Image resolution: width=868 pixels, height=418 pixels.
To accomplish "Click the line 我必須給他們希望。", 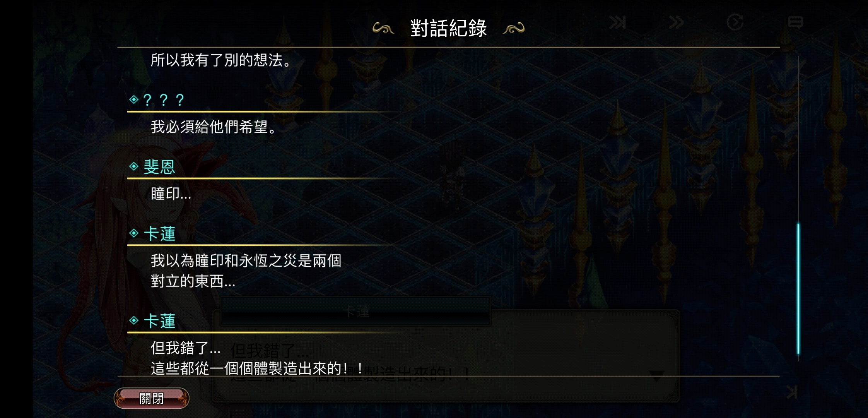I will (x=214, y=127).
